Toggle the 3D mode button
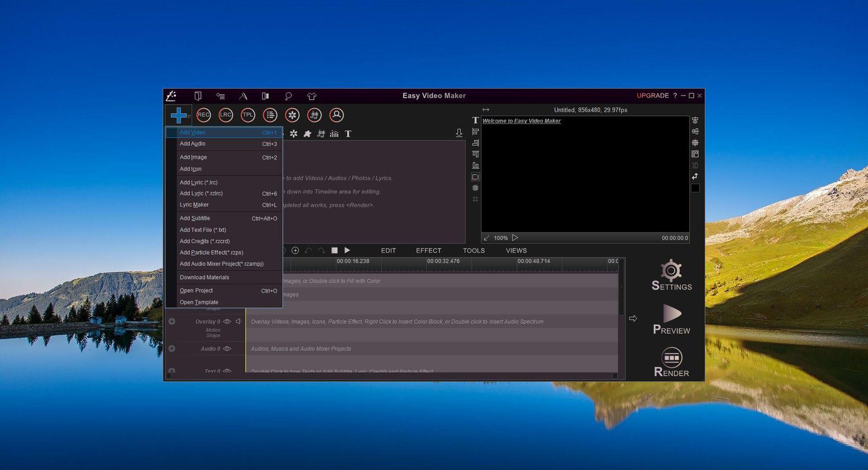Viewport: 868px width, 470px height. (695, 165)
